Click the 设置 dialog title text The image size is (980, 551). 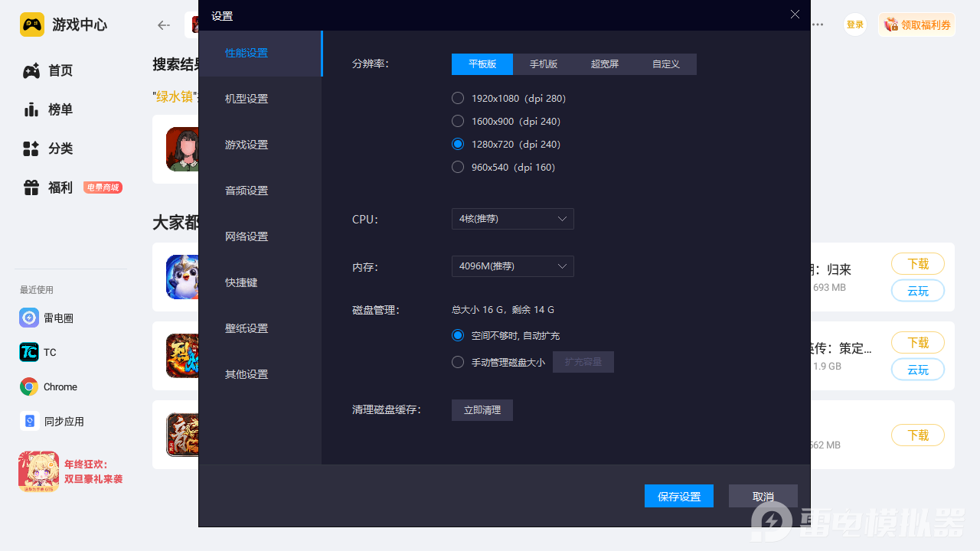coord(222,15)
